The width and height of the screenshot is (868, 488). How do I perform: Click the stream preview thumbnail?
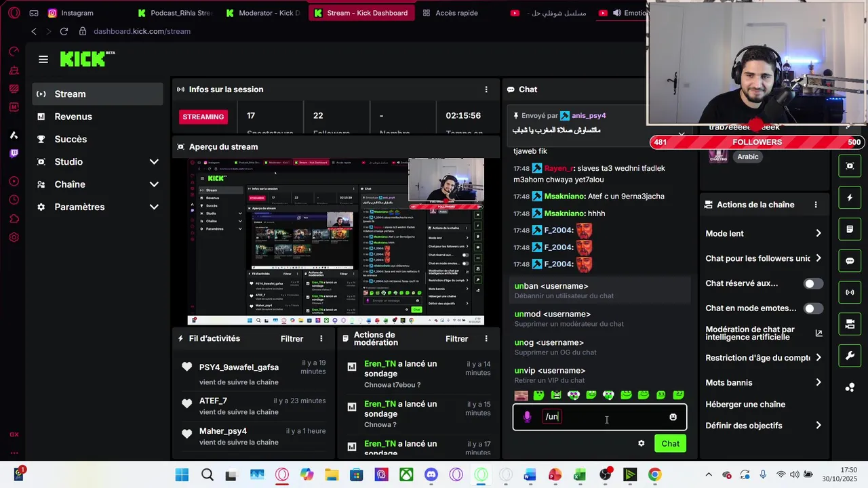coord(336,241)
